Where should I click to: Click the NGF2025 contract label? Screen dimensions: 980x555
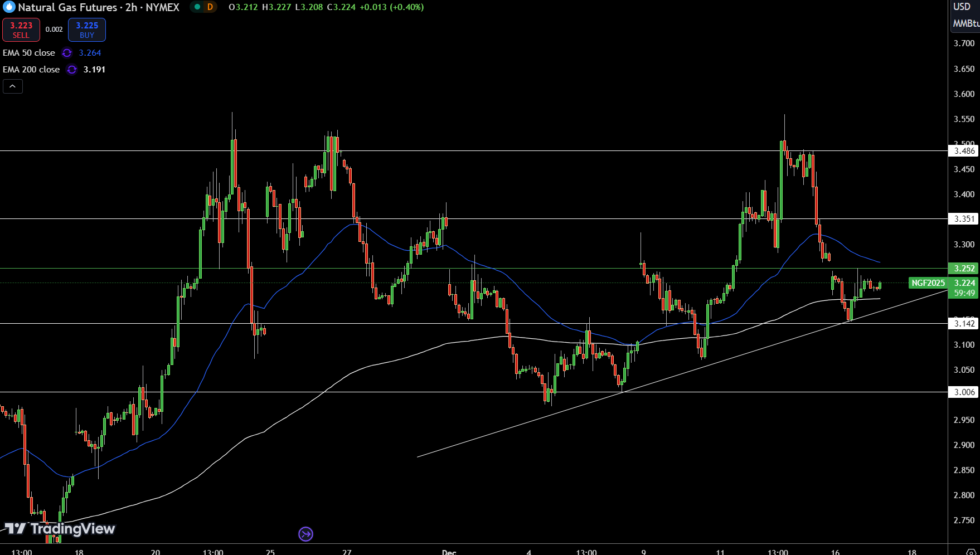pyautogui.click(x=928, y=283)
